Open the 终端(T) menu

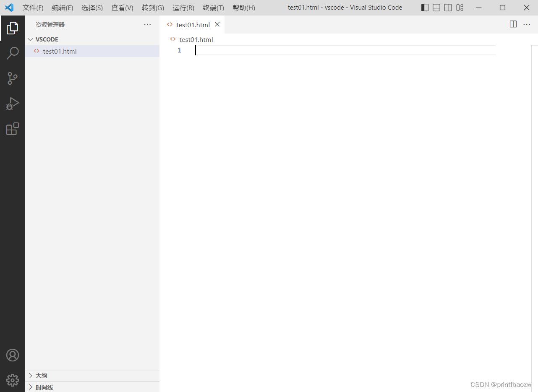coord(213,8)
